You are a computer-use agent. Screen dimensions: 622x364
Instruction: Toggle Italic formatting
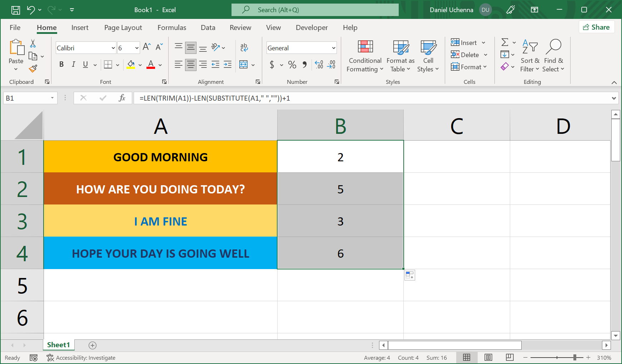click(x=73, y=64)
